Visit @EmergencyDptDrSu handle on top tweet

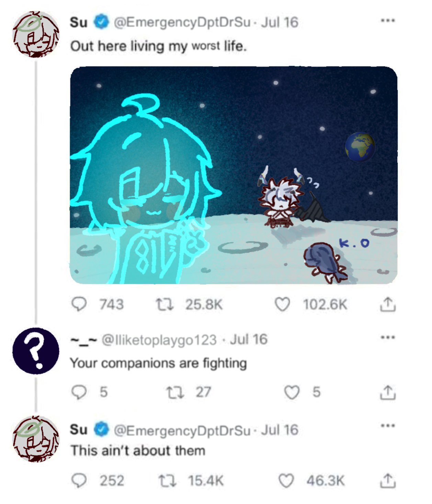click(x=182, y=23)
